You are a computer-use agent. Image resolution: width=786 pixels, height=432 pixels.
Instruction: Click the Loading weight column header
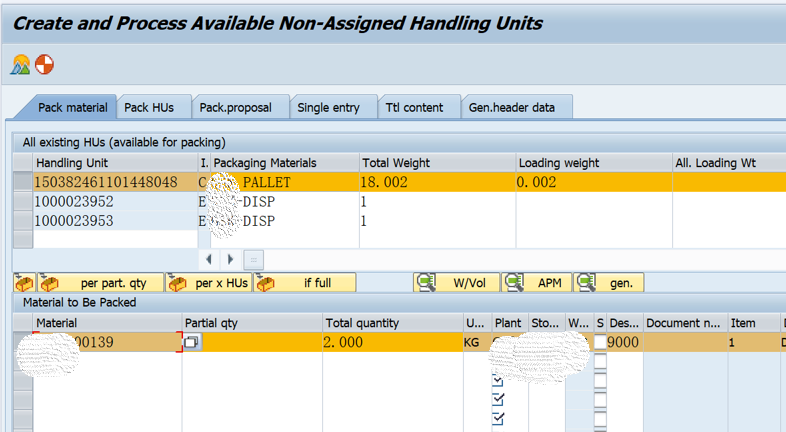click(594, 163)
